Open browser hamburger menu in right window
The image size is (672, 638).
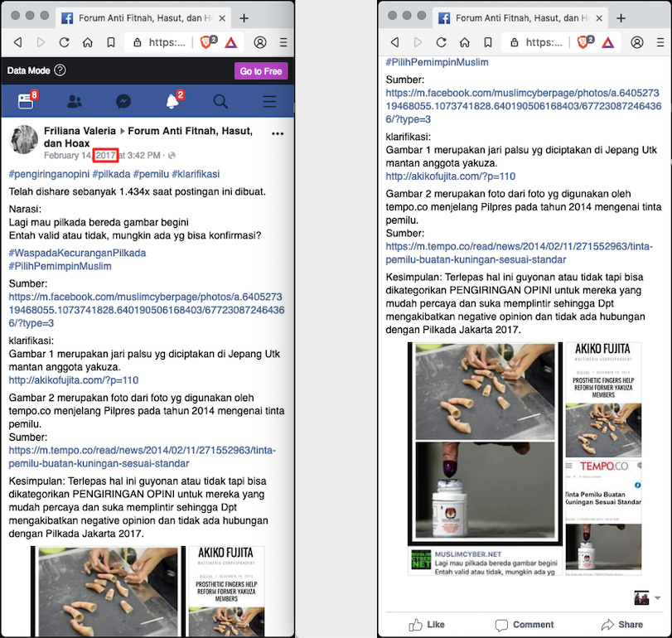pyautogui.click(x=660, y=42)
